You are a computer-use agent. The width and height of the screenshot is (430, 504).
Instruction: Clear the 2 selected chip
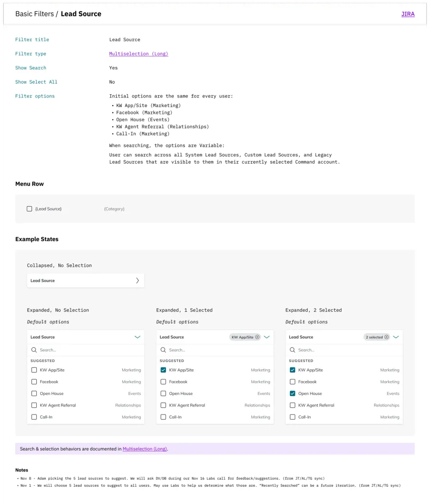[387, 337]
